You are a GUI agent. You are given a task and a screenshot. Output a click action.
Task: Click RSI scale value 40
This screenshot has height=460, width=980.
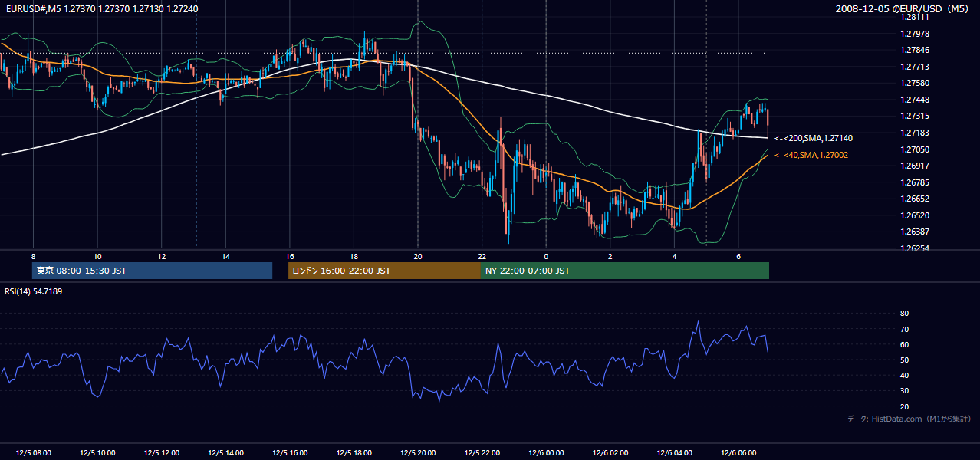tap(904, 375)
